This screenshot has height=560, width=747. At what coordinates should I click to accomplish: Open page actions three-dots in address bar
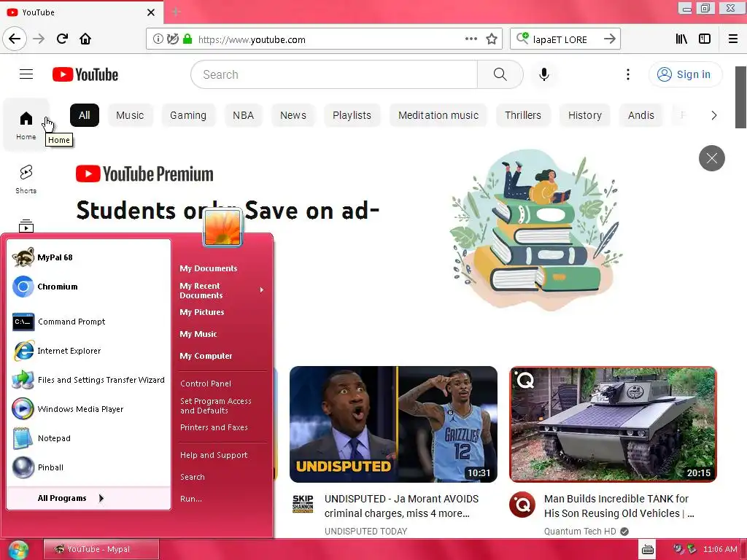pyautogui.click(x=471, y=39)
